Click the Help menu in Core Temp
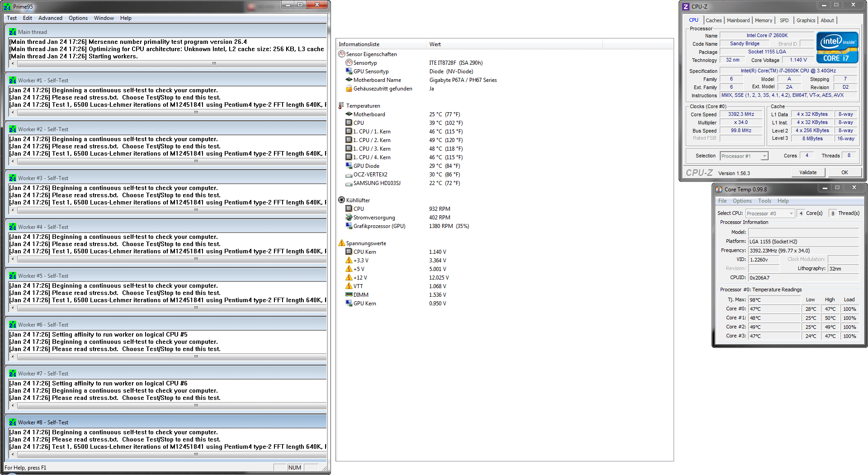The image size is (868, 475). coord(783,201)
